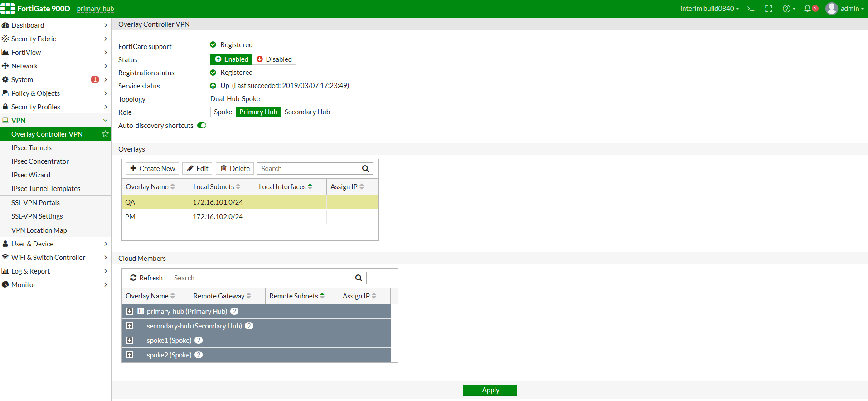Image resolution: width=868 pixels, height=401 pixels.
Task: Click count badge on spoke1 row
Action: tap(199, 341)
